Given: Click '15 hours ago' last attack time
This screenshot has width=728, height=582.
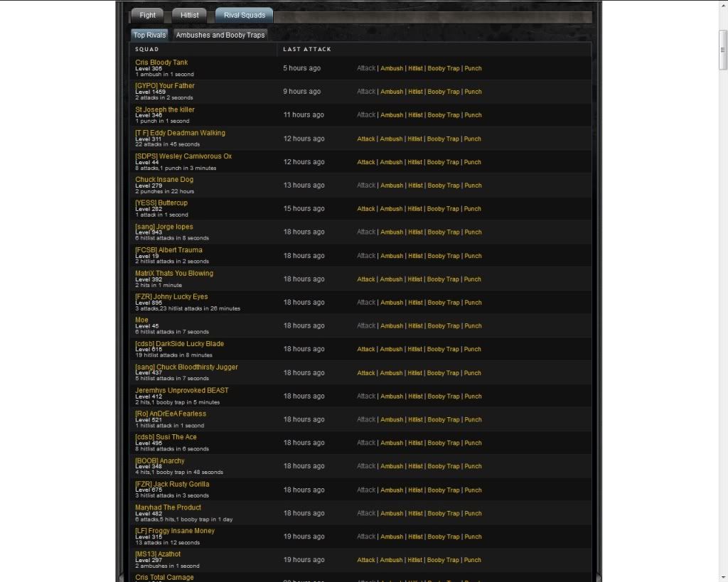Looking at the screenshot, I should (x=304, y=208).
